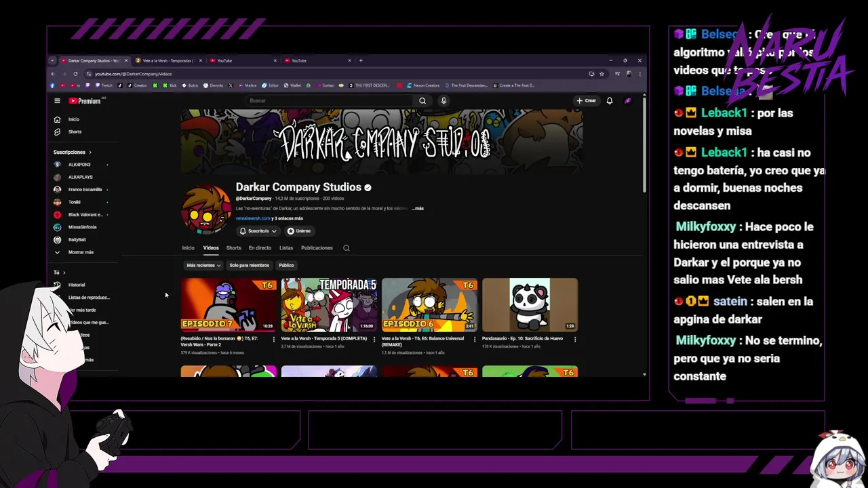Click the browser address bar URL
Viewport: 868px width, 488px height.
point(134,73)
